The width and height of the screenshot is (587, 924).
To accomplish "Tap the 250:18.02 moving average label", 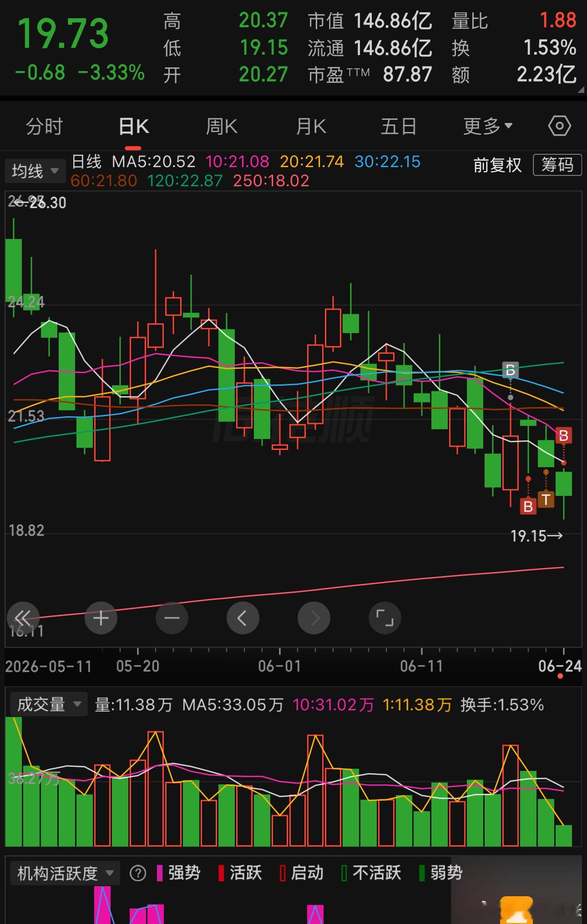I will [271, 181].
